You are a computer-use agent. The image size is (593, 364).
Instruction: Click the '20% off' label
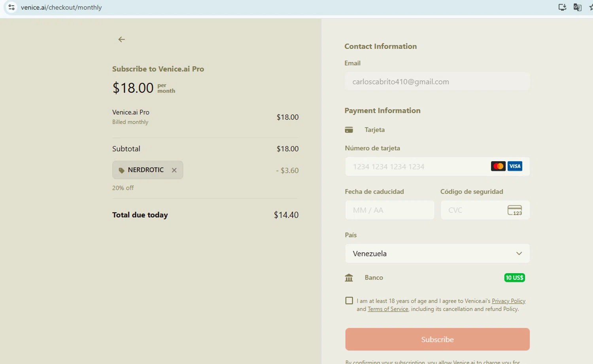click(x=123, y=188)
